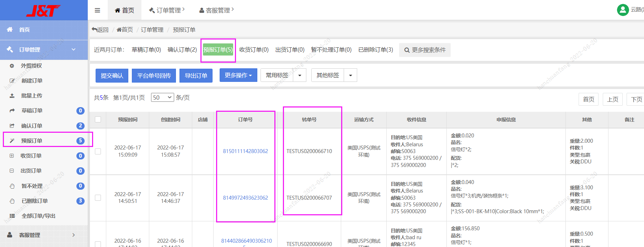Viewport: 644px width, 247px height.
Task: Click 转单号 cell TESTUS0200066710
Action: (309, 151)
